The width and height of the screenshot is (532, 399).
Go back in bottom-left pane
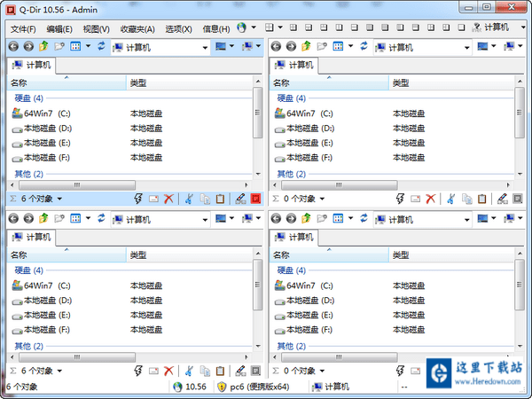coord(13,218)
